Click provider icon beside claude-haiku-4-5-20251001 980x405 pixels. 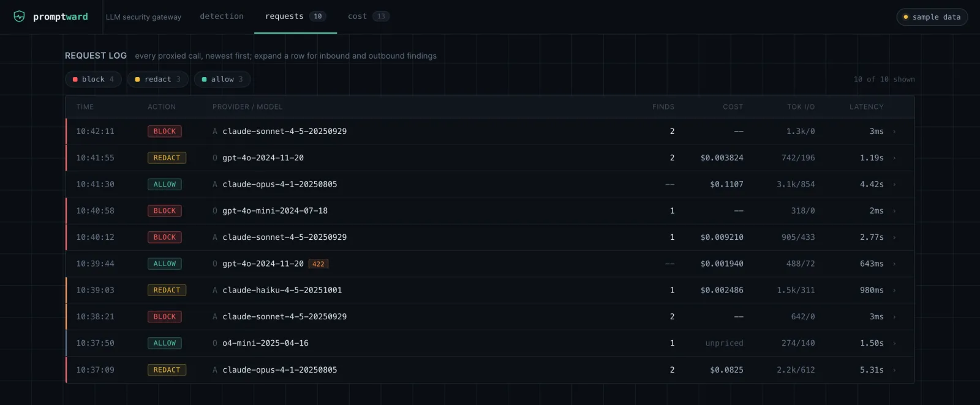click(x=215, y=291)
